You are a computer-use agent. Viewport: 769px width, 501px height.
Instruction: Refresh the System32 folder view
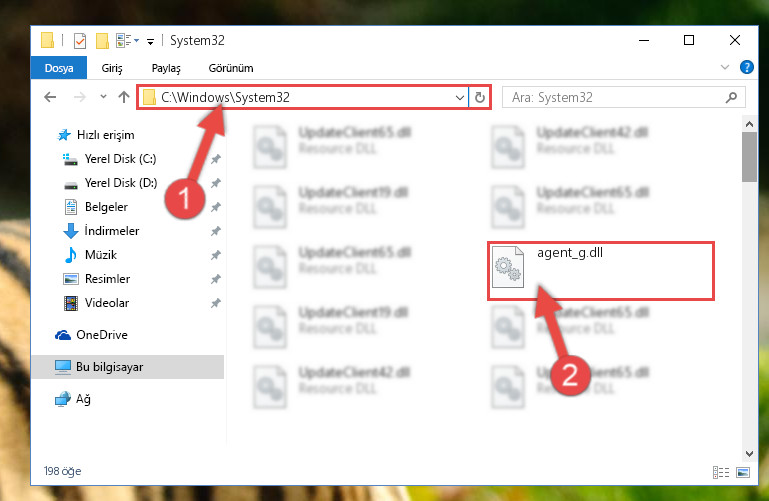coord(480,97)
